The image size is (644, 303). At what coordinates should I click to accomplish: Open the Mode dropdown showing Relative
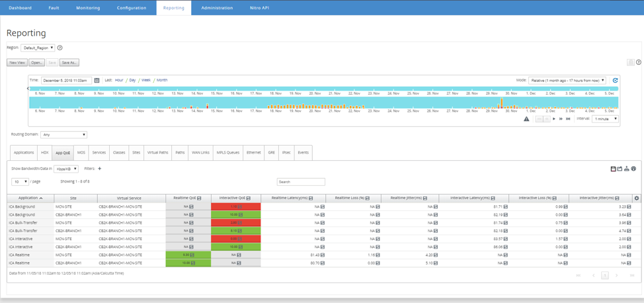pyautogui.click(x=567, y=81)
